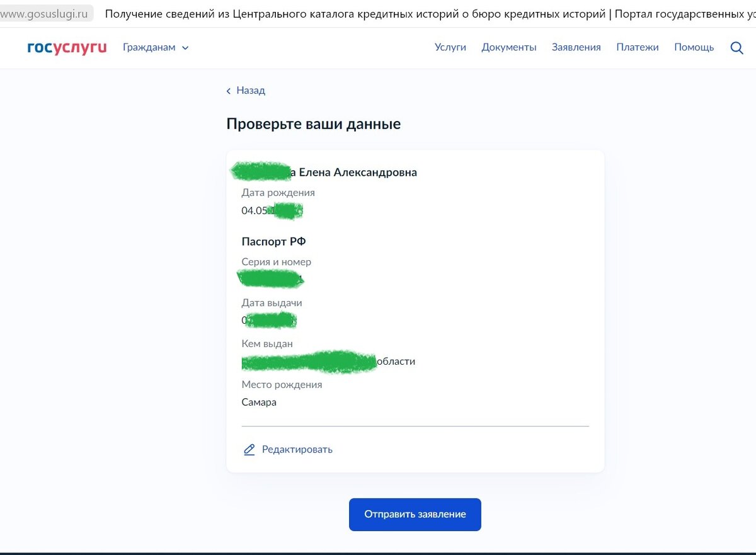Click the Назад link
Viewport: 756px width, 555px height.
[249, 91]
